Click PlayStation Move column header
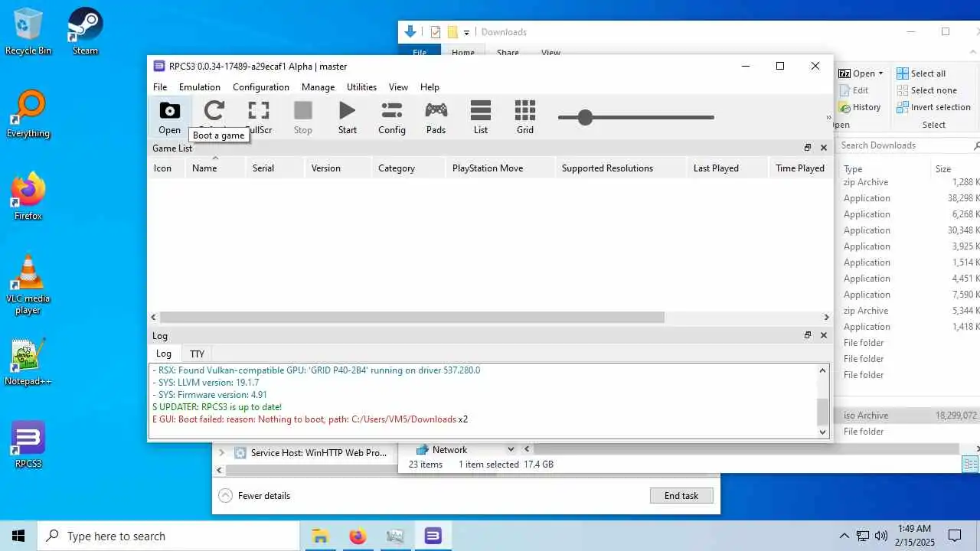 pyautogui.click(x=500, y=168)
